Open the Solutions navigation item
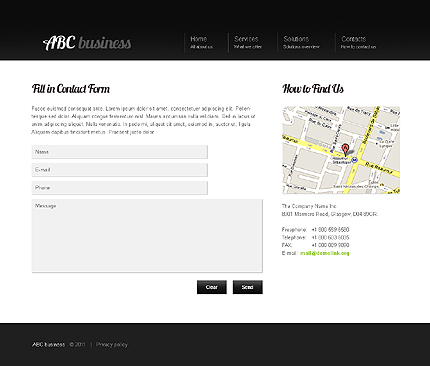 coord(301,42)
